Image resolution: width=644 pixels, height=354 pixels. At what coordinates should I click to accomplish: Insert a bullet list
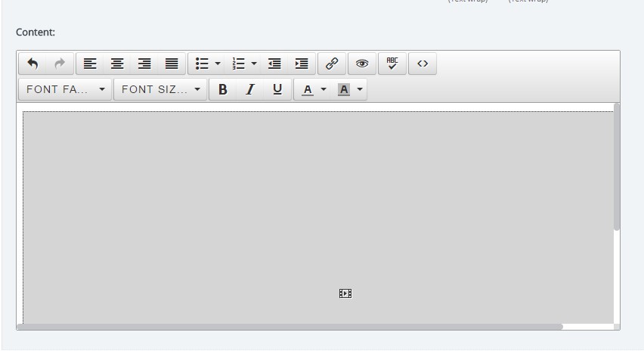[x=202, y=64]
